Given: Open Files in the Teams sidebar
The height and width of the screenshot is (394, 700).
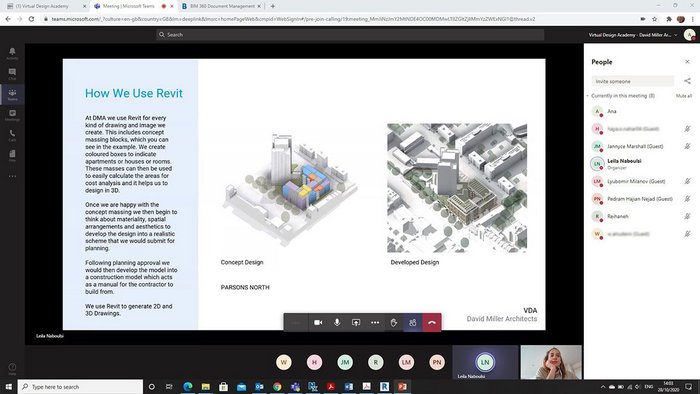Looking at the screenshot, I should tap(12, 156).
